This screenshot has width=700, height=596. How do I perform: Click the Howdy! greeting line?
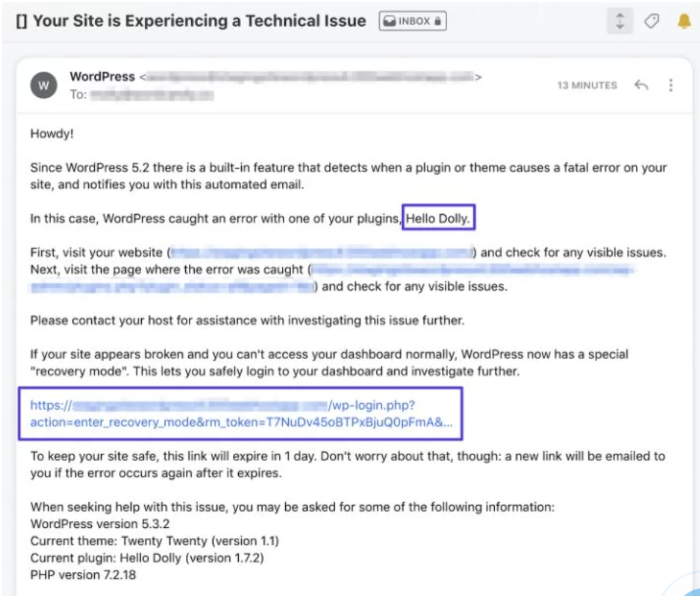[x=52, y=133]
